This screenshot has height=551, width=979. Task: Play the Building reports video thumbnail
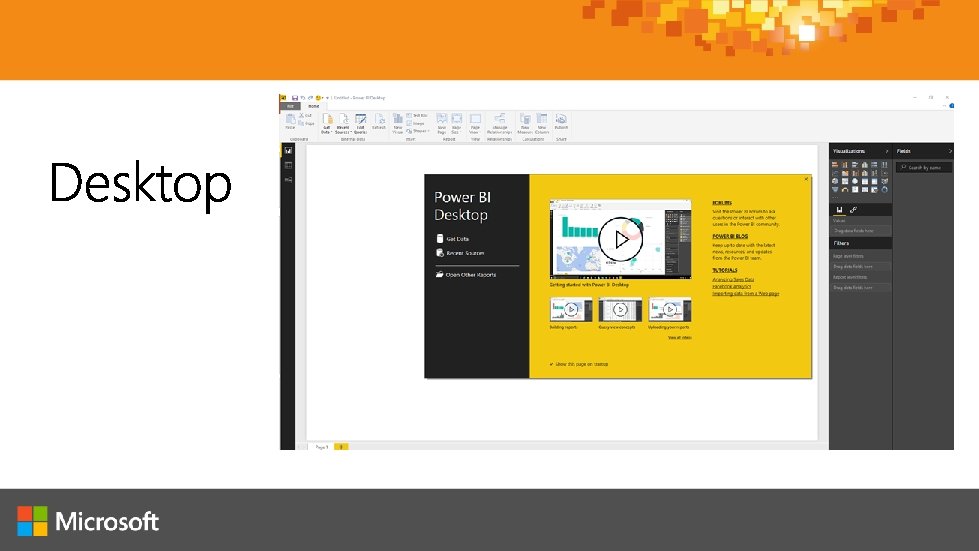571,310
